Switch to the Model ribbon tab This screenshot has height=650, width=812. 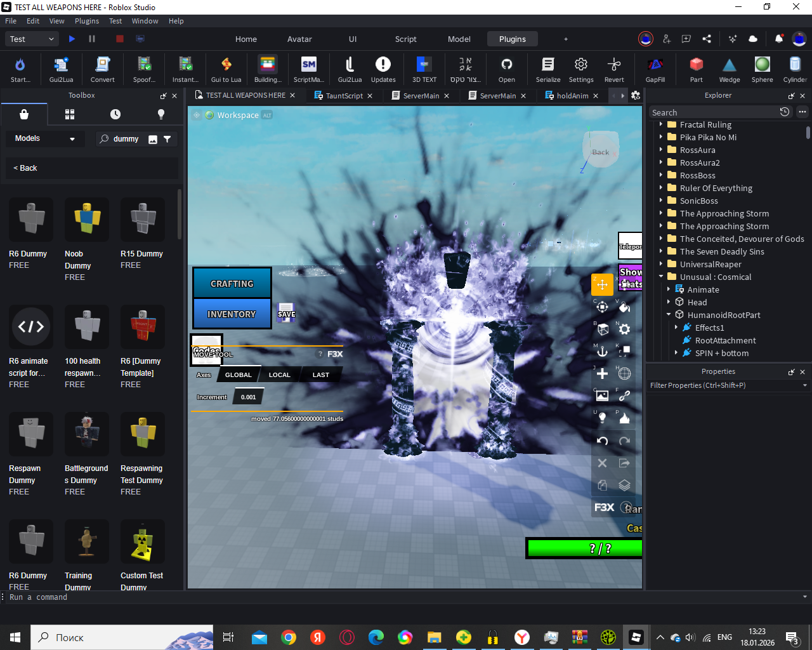(x=459, y=39)
